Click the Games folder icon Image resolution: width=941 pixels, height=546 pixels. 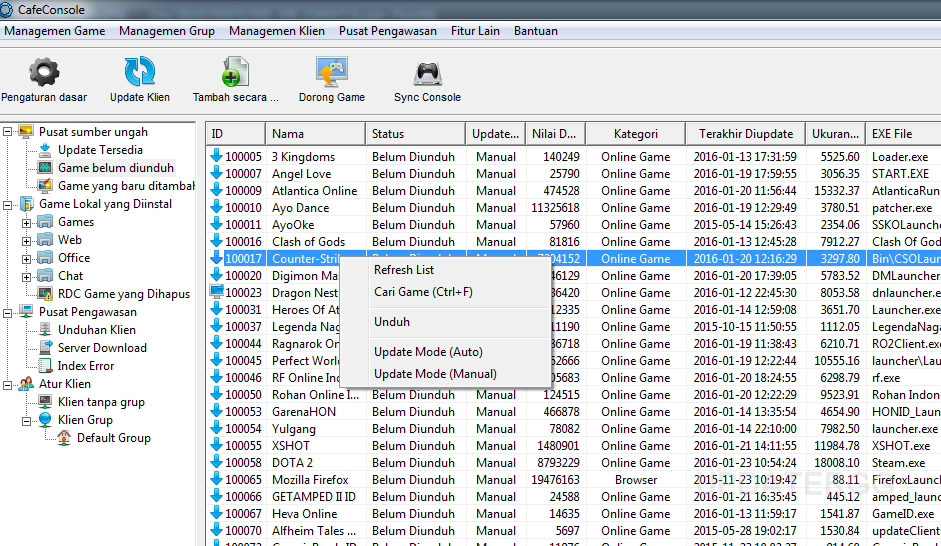[45, 222]
